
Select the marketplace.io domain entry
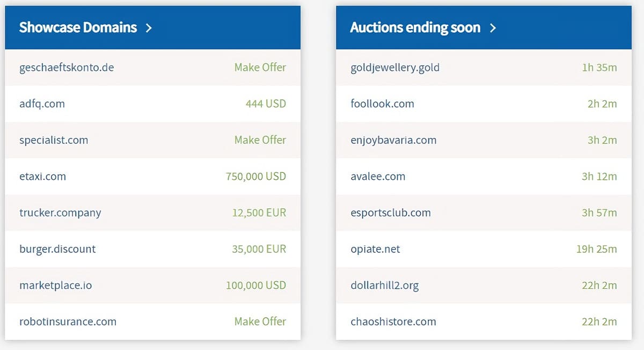[55, 286]
